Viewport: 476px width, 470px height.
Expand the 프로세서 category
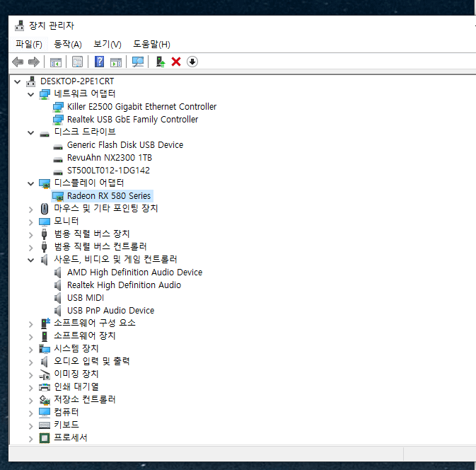(x=30, y=439)
